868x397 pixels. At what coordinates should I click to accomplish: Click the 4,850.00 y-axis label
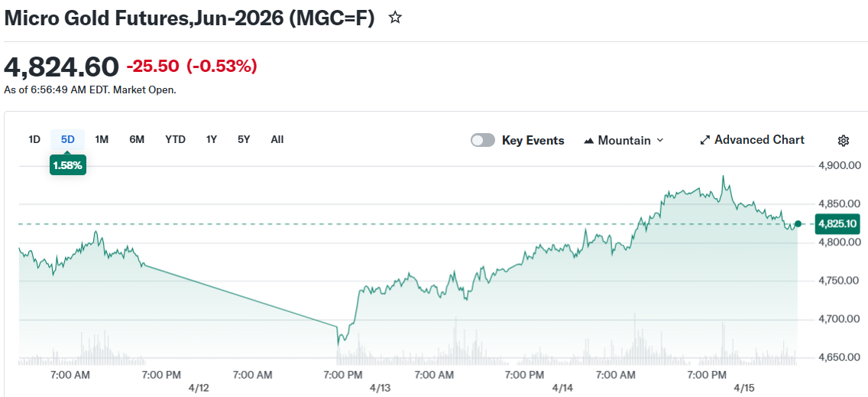click(x=839, y=203)
